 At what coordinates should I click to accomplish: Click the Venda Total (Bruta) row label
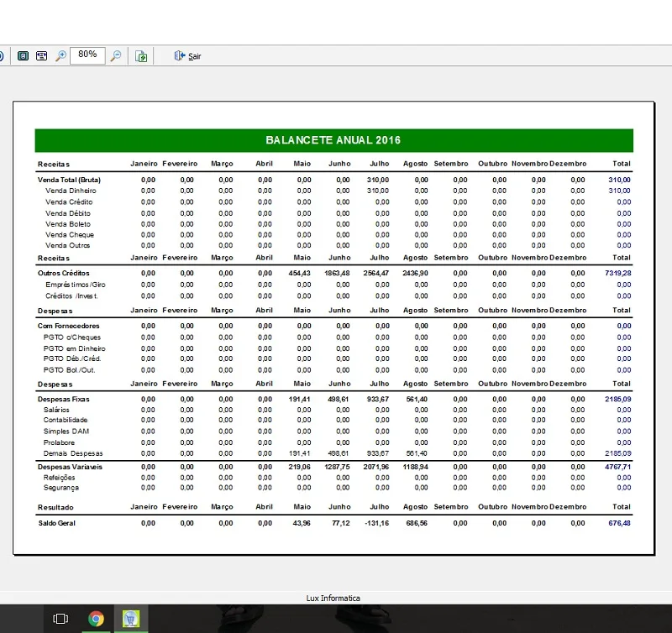point(69,180)
